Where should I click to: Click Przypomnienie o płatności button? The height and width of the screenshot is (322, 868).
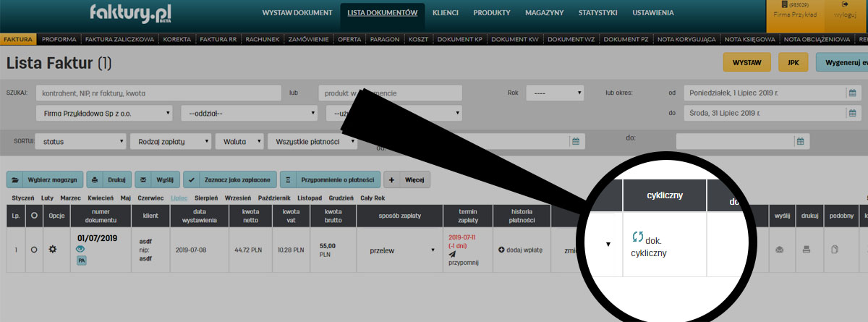coord(330,179)
